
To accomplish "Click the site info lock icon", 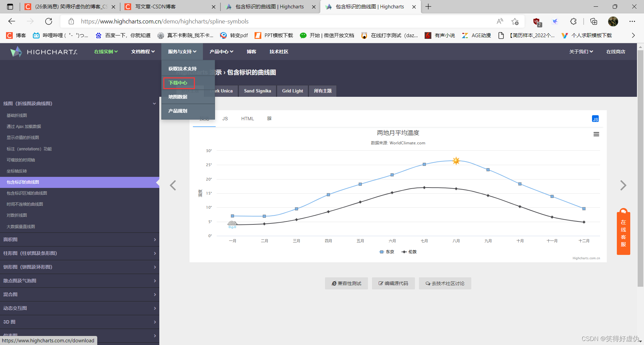I will pos(71,21).
